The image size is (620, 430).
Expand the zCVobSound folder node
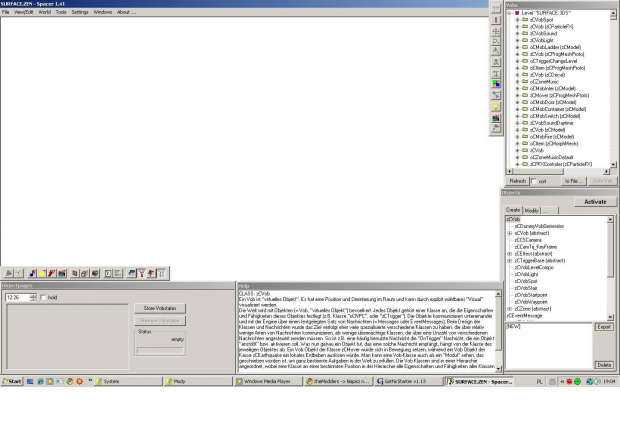click(517, 34)
